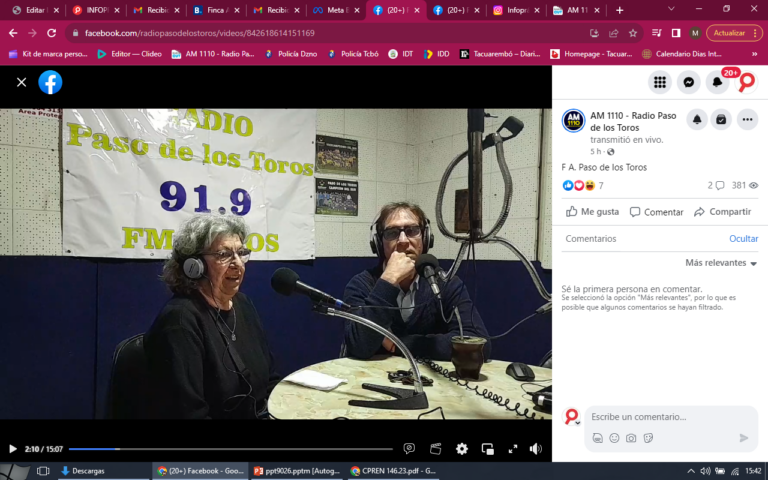Click the install app icon in address bar
The width and height of the screenshot is (768, 480).
[x=594, y=33]
